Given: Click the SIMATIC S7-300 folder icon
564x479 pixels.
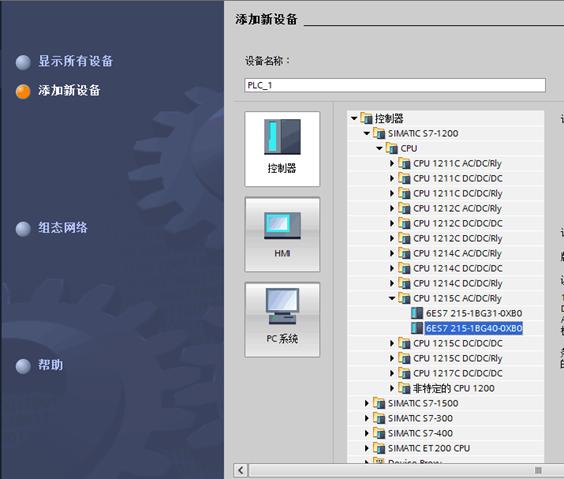Looking at the screenshot, I should pos(379,418).
